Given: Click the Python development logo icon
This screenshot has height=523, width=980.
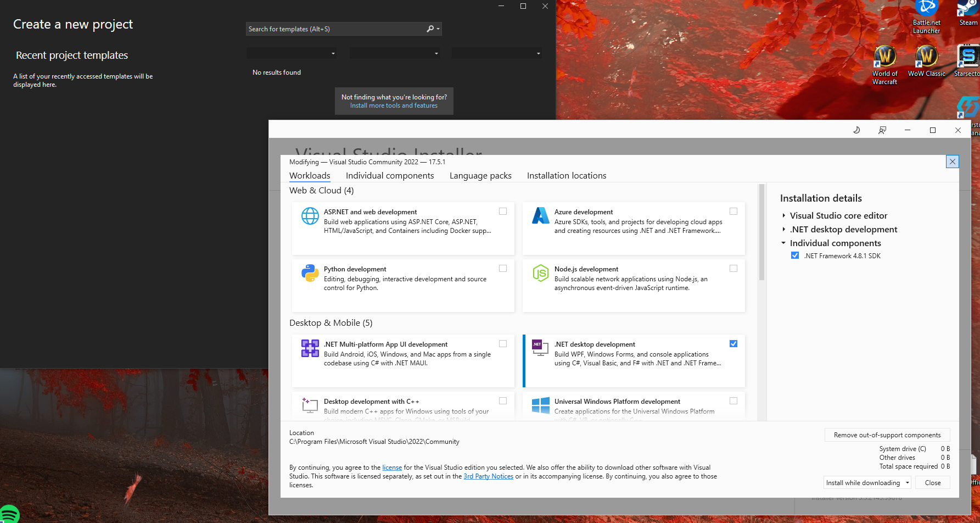Looking at the screenshot, I should tap(310, 273).
